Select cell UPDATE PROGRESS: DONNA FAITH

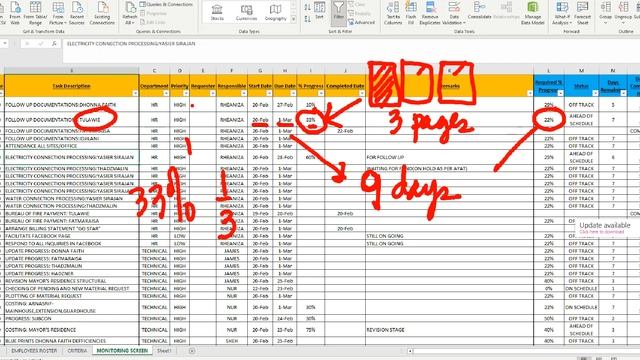click(72, 251)
